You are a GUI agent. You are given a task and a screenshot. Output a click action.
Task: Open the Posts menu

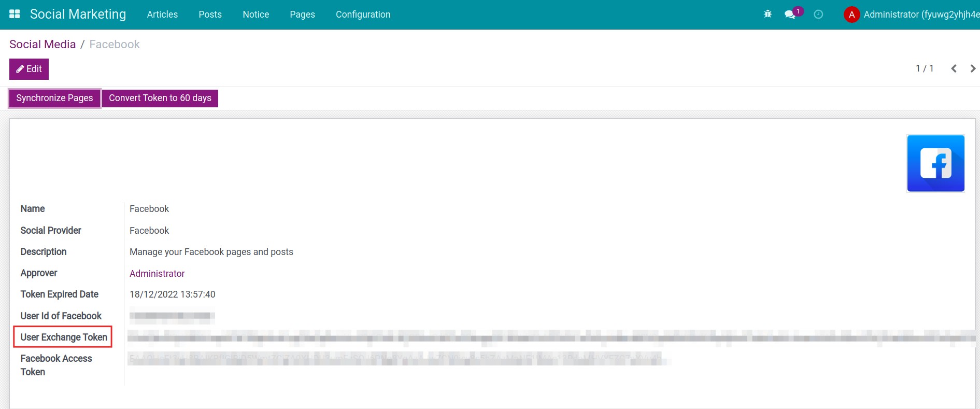point(210,15)
